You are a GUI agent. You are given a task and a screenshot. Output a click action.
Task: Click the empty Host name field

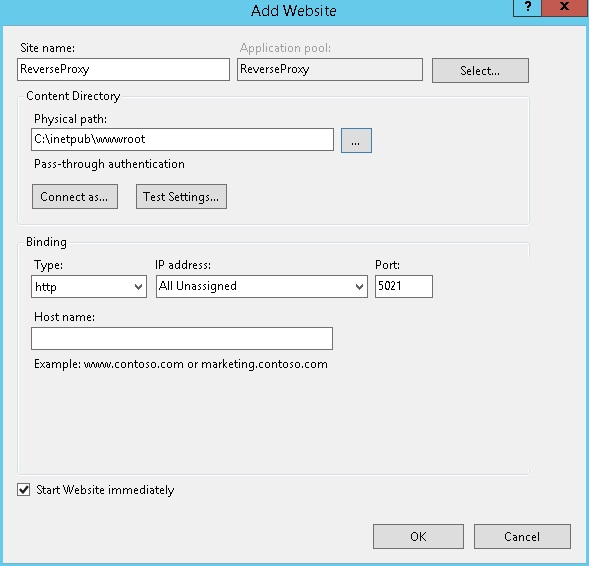coord(182,338)
